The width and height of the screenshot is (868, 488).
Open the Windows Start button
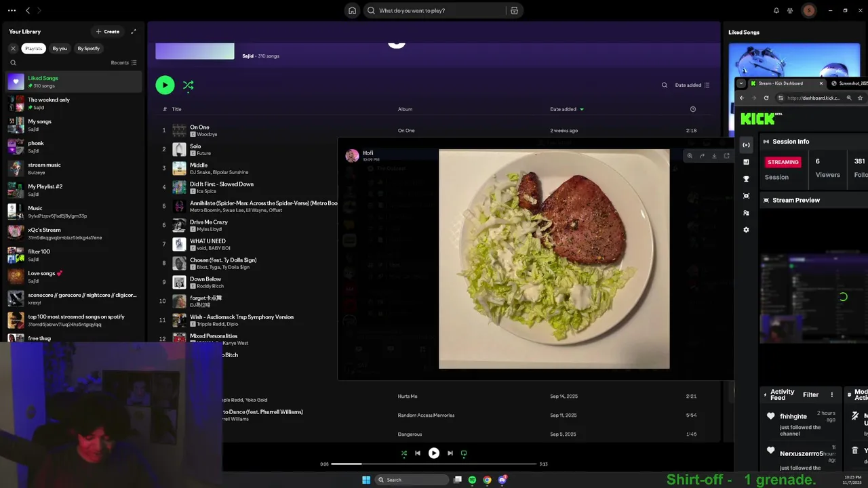point(366,480)
